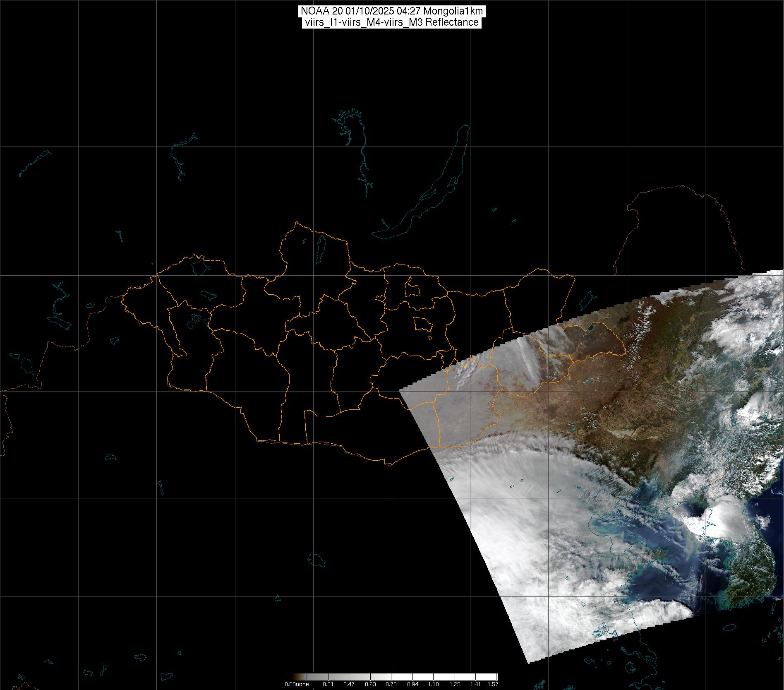Click the 1.57 maximum colorbar label
The height and width of the screenshot is (690, 784).
(492, 684)
